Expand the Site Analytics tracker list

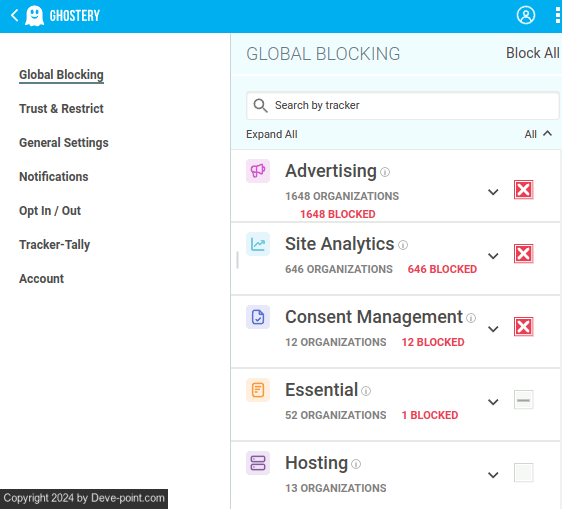click(x=493, y=256)
